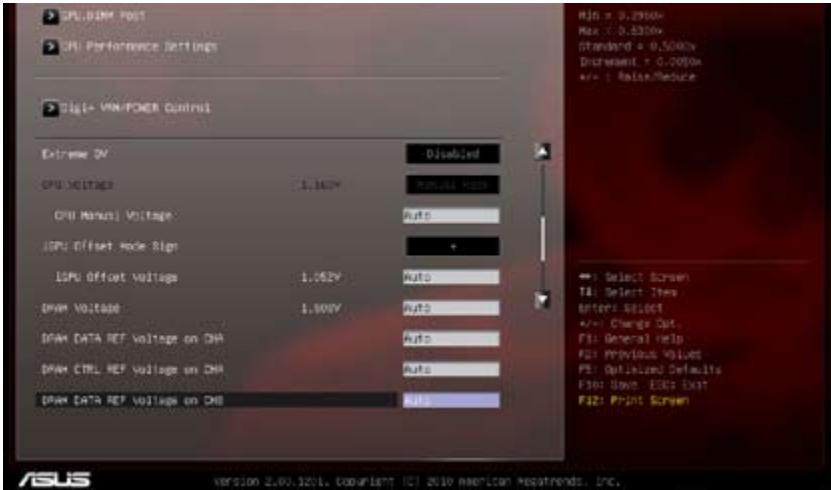Screen dimensions: 831x490
Task: Open the CPU Voltage mode selector
Action: tap(453, 185)
